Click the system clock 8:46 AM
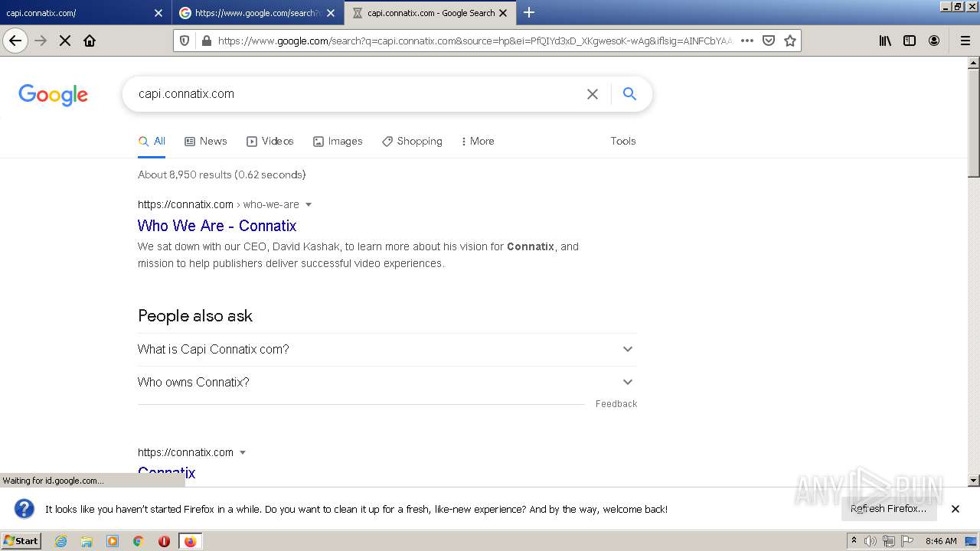Viewport: 980px width, 551px height. click(941, 541)
